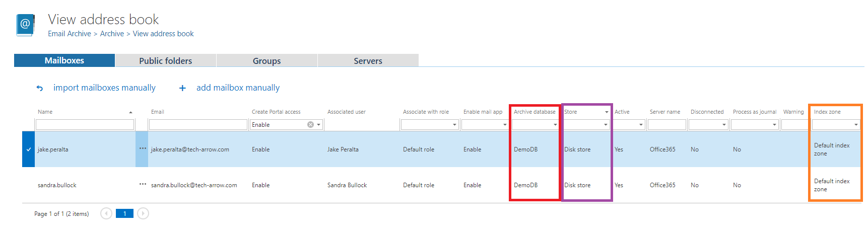The image size is (868, 232).
Task: Click the Name filter text field
Action: point(85,125)
